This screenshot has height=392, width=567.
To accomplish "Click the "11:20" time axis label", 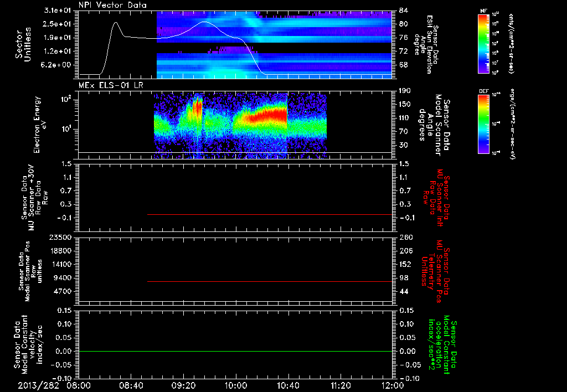I will point(341,385).
